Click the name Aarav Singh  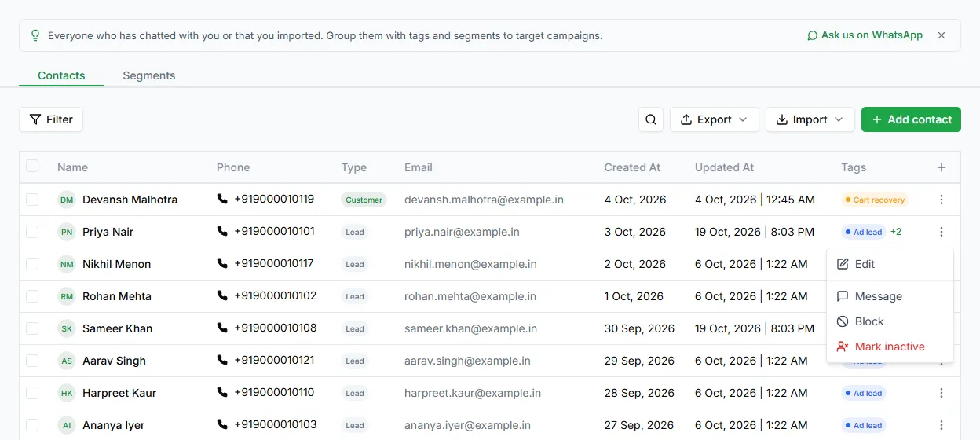[x=114, y=361]
